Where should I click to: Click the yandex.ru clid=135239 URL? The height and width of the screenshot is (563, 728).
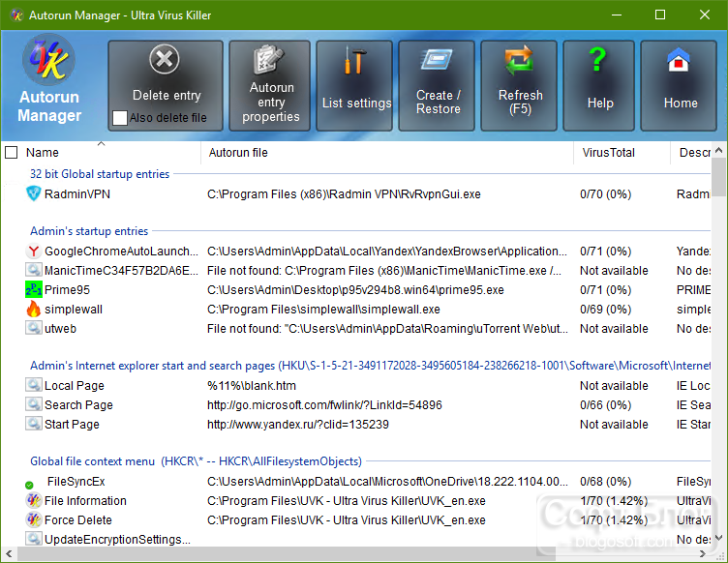click(297, 425)
